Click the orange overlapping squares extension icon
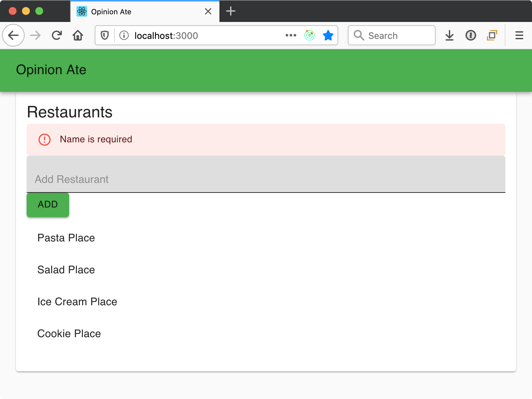This screenshot has height=399, width=532. pos(492,35)
